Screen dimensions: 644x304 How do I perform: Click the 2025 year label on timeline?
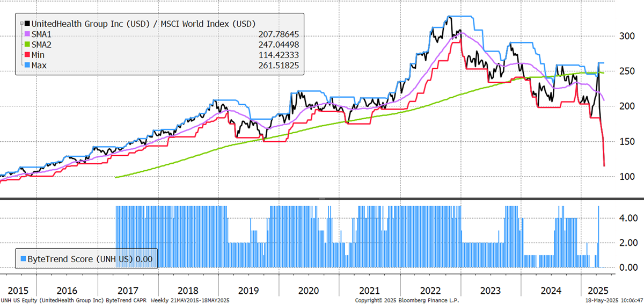pos(597,290)
